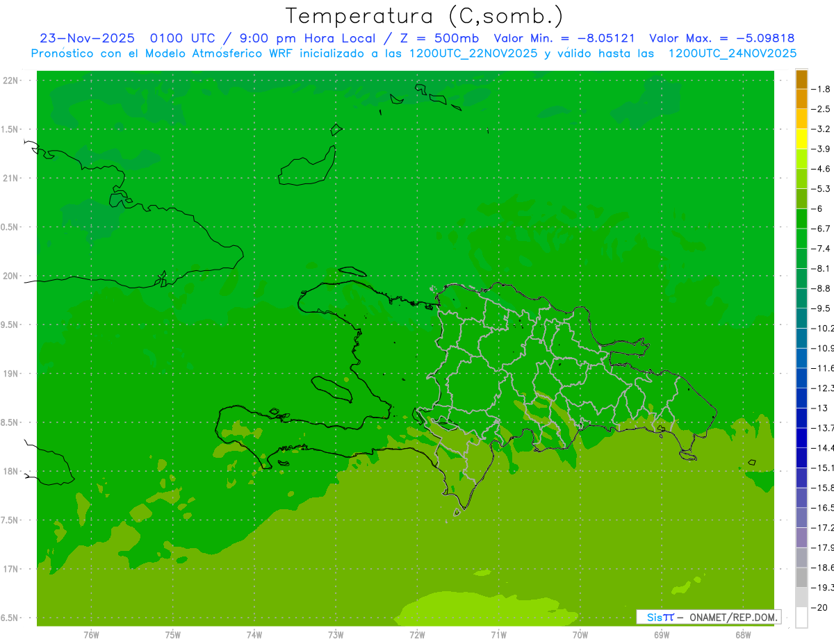The image size is (834, 644).
Task: Pick the amber swatch between -2.5 and -3.2
Action: (x=801, y=119)
